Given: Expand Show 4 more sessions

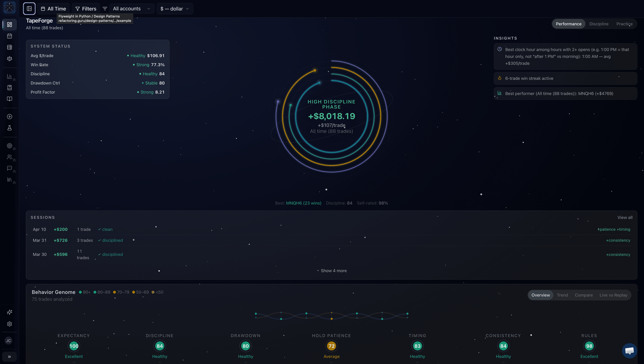Looking at the screenshot, I should point(332,271).
